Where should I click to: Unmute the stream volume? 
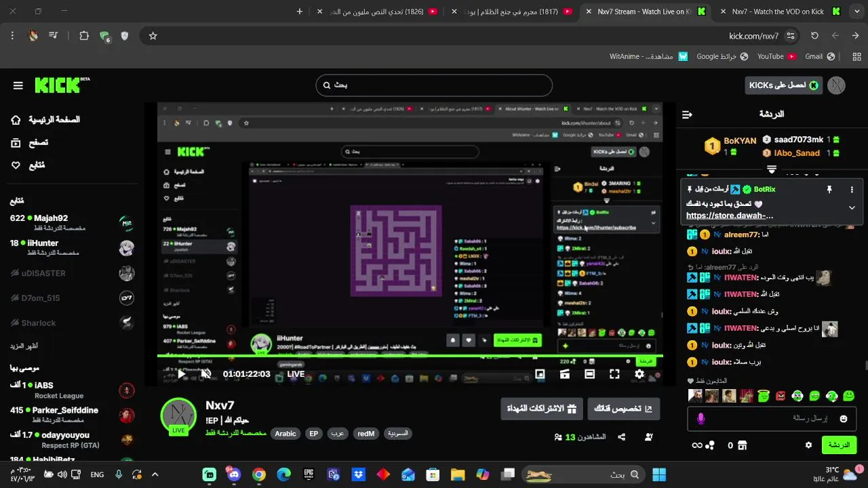coord(206,373)
